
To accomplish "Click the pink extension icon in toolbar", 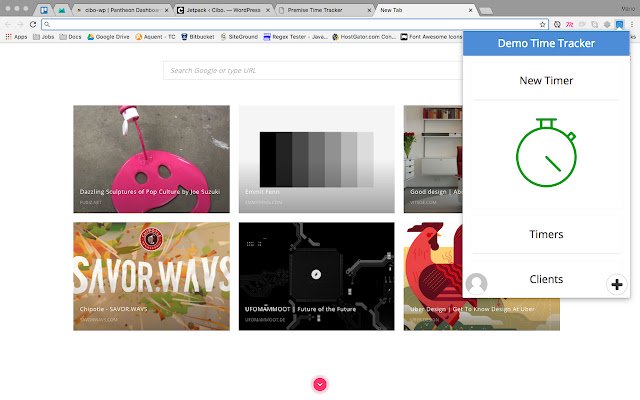I will point(569,24).
